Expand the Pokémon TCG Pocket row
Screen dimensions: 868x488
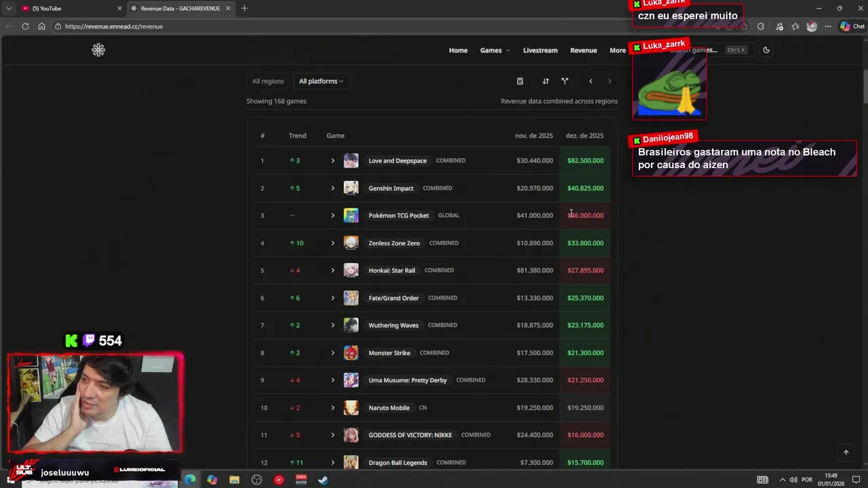(x=333, y=216)
